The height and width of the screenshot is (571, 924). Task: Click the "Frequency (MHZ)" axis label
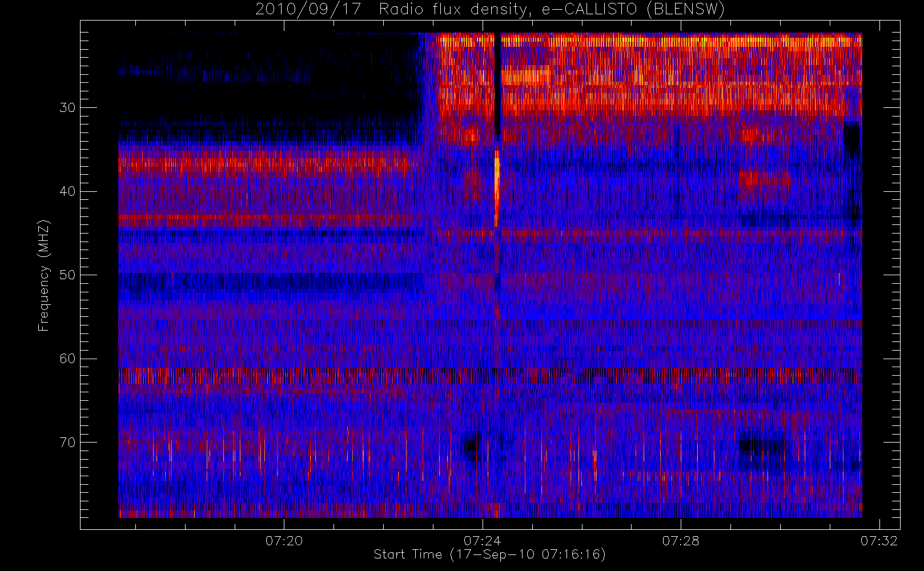[44, 275]
